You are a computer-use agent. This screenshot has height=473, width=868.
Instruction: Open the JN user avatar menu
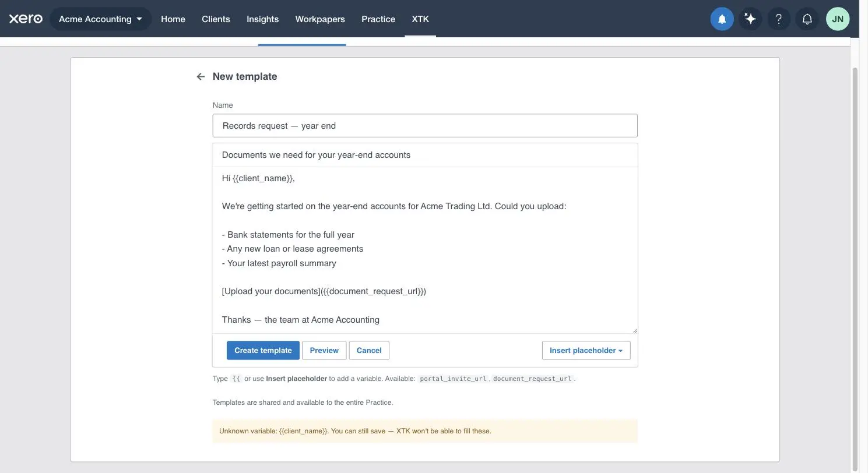click(x=838, y=19)
